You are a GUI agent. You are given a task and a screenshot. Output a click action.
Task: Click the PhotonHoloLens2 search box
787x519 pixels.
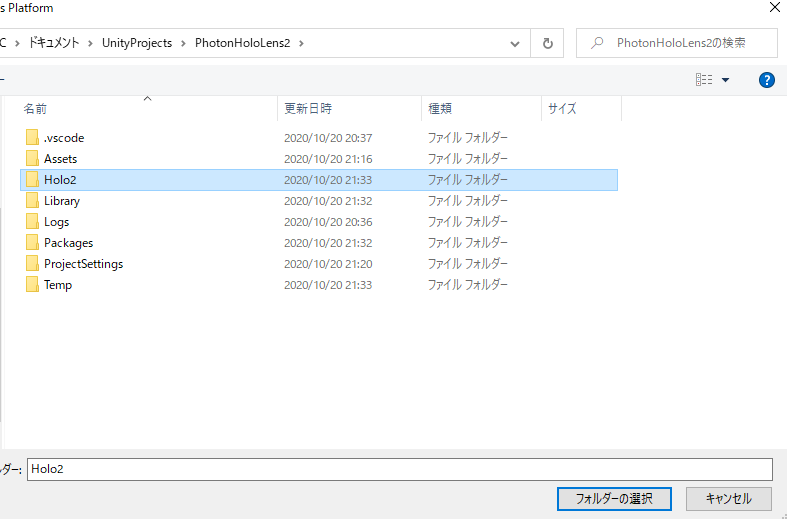[x=677, y=43]
